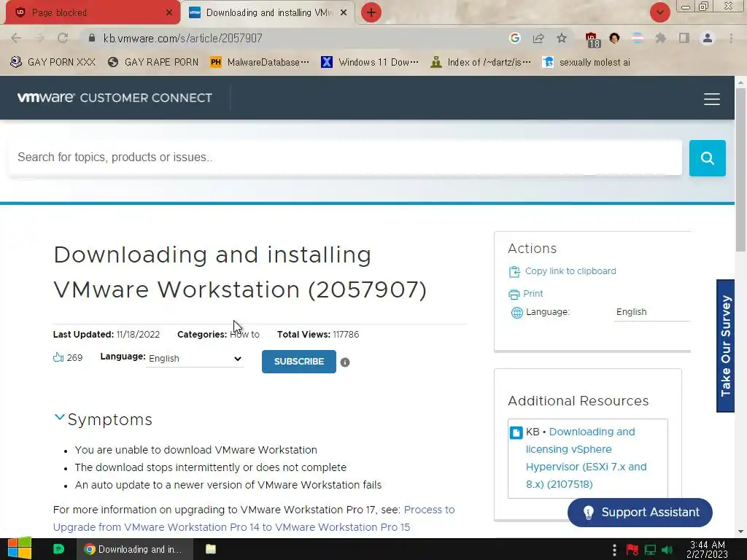Viewport: 747px width, 560px height.
Task: Open a new tab with plus button
Action: pos(371,12)
